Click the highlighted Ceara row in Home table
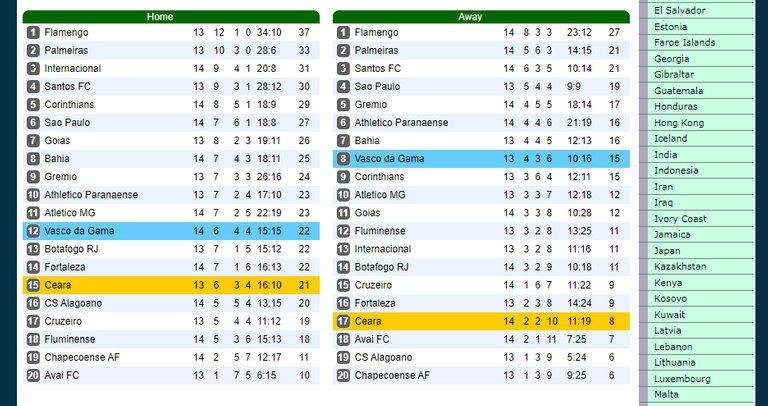This screenshot has width=768, height=406. (171, 286)
